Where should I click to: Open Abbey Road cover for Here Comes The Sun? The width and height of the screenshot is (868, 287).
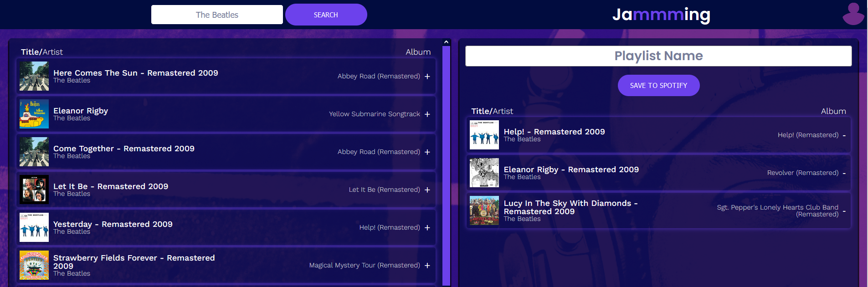click(34, 76)
